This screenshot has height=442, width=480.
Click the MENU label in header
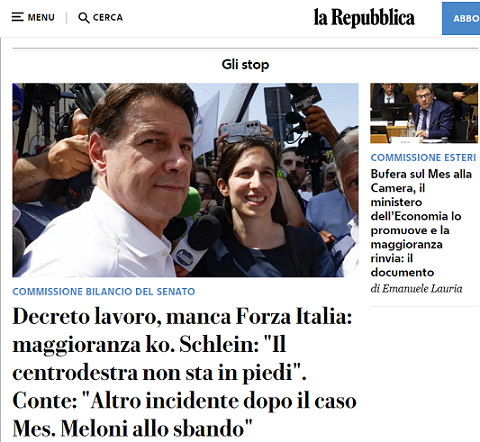(x=41, y=17)
